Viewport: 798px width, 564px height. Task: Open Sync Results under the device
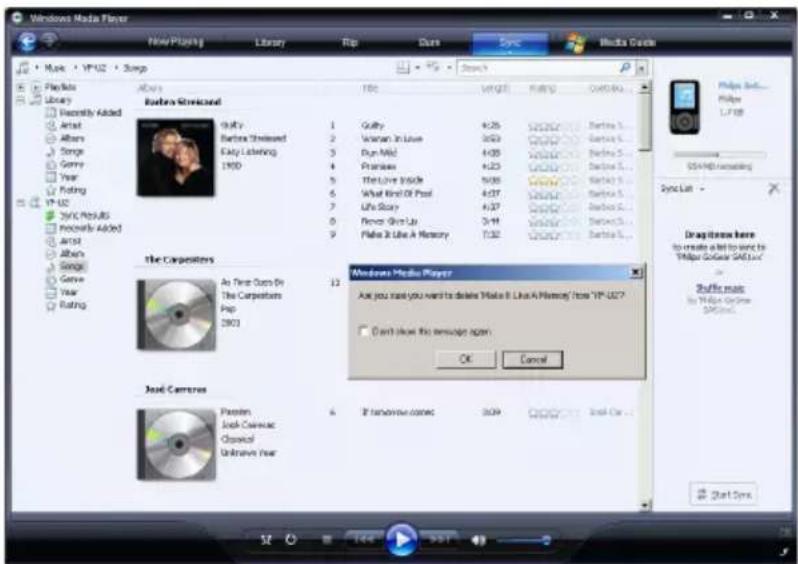click(x=84, y=215)
